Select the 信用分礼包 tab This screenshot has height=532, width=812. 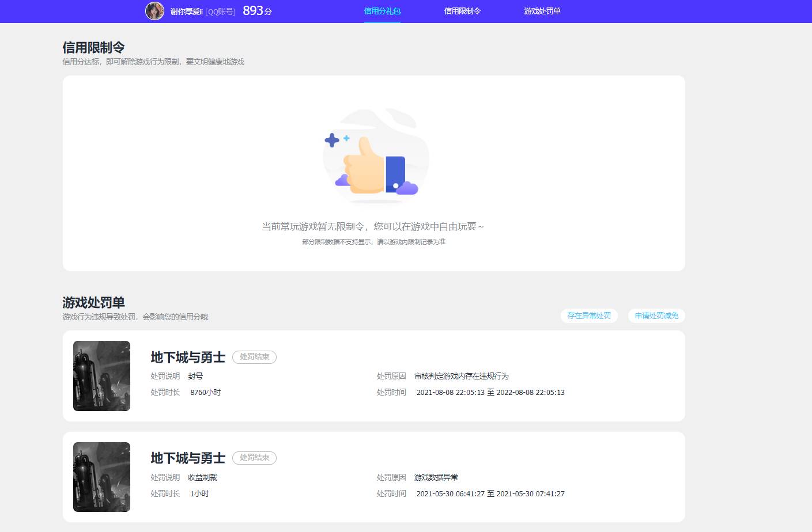pos(382,11)
